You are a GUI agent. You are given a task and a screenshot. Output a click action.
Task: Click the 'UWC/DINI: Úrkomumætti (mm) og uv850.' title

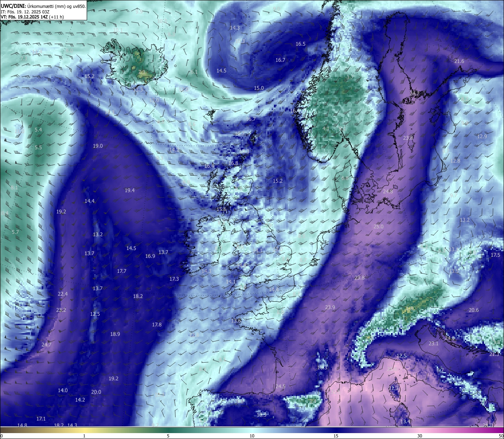pyautogui.click(x=43, y=6)
